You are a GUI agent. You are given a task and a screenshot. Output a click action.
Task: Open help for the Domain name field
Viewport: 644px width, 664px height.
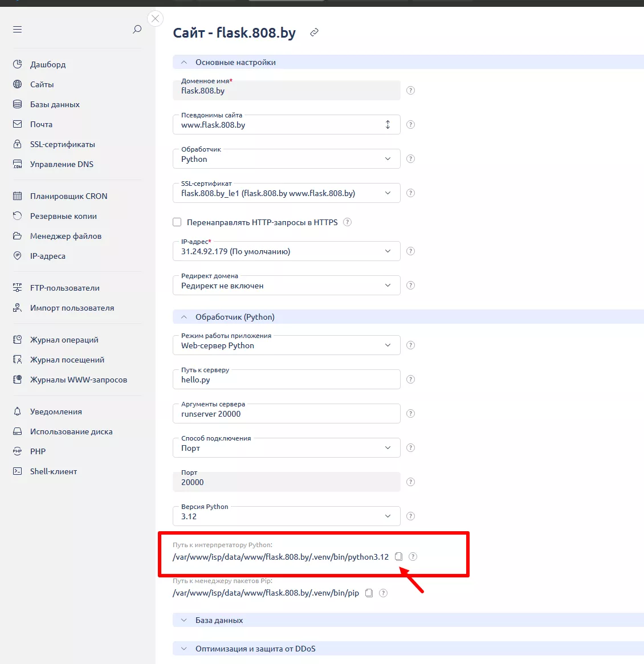click(410, 91)
